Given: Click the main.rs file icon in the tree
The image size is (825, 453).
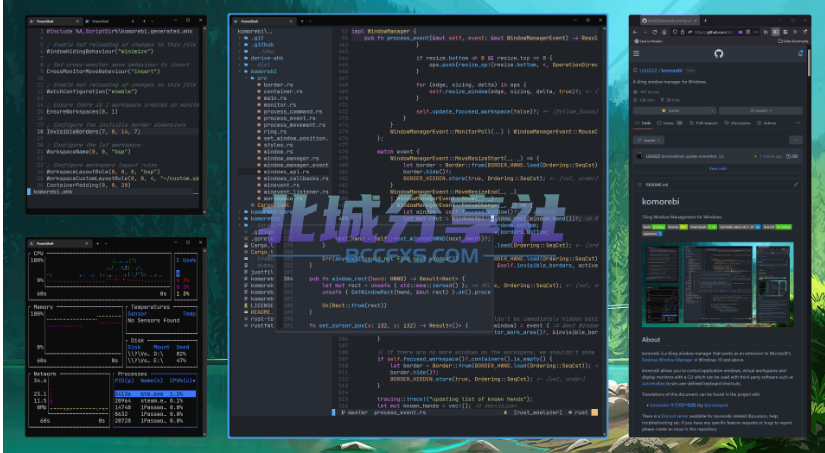Looking at the screenshot, I should tap(259, 98).
